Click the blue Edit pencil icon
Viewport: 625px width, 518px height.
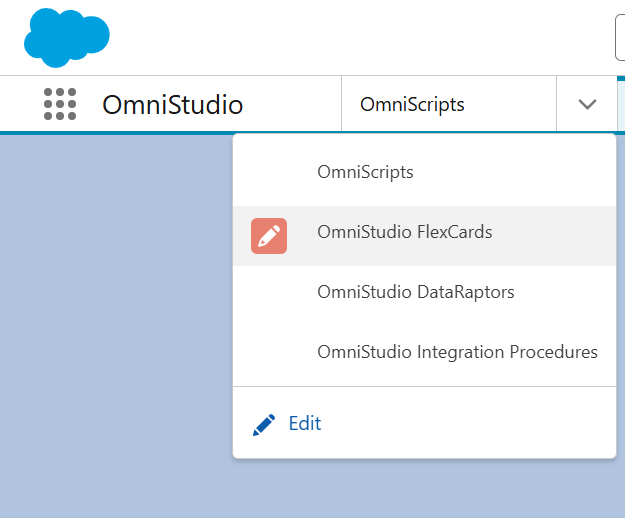(x=264, y=424)
